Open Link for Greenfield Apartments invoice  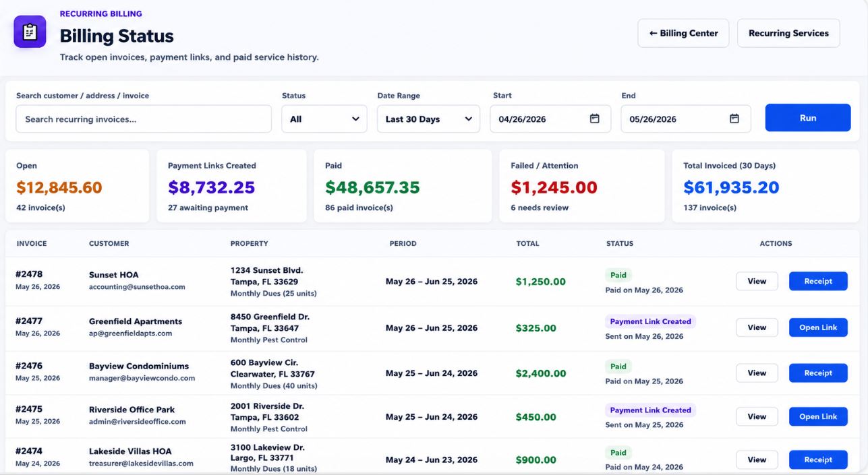[x=818, y=327]
